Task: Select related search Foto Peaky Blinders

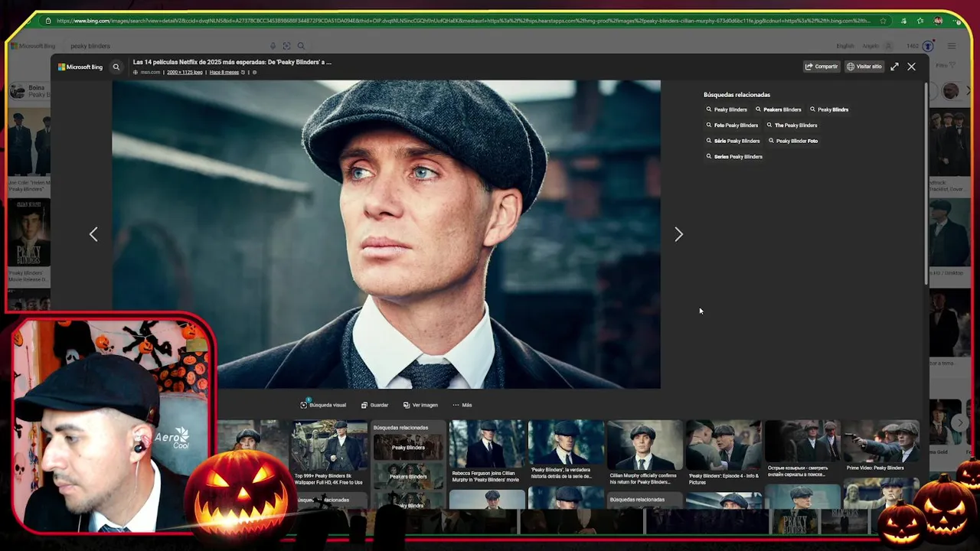Action: coord(732,126)
